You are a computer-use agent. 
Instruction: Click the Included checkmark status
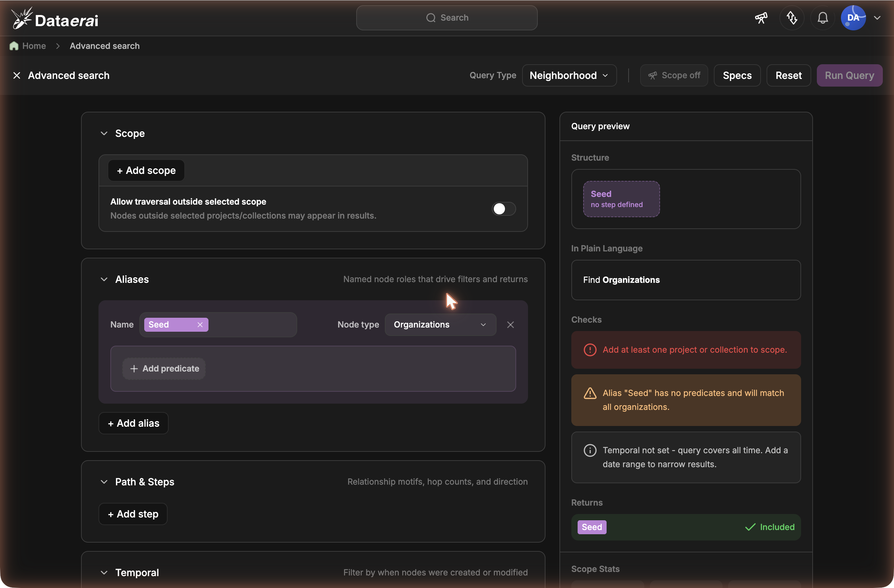(x=770, y=527)
